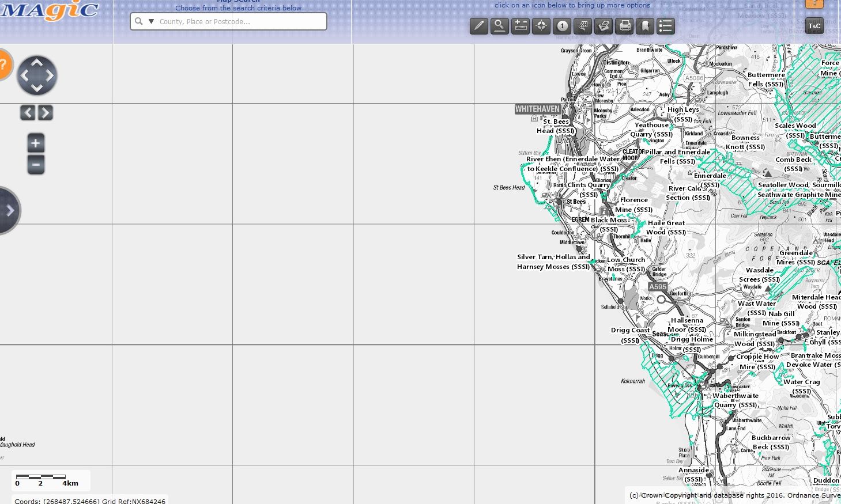Open the site check query tool
Viewport: 841px width, 504px height.
[x=583, y=26]
